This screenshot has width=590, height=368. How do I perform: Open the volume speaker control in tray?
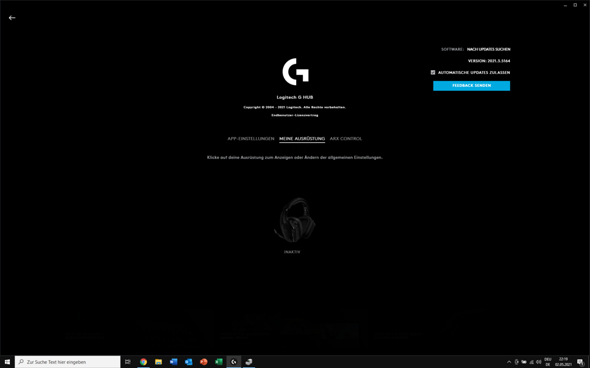[538, 362]
